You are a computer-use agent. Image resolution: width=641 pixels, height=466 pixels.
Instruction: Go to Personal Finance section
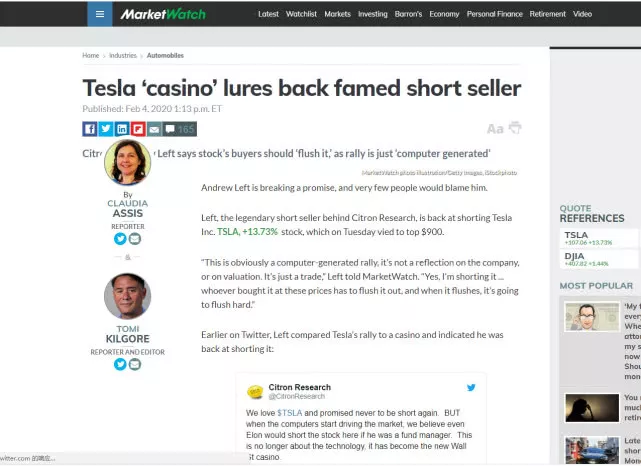click(x=494, y=14)
